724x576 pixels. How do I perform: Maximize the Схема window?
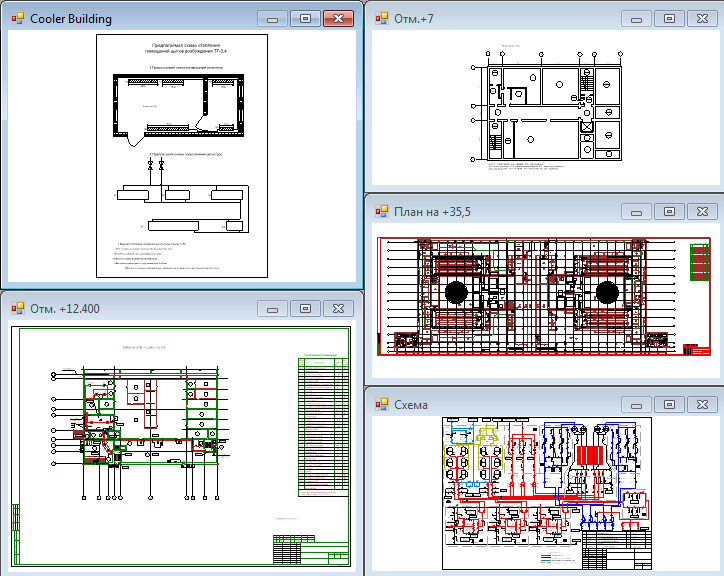point(669,404)
